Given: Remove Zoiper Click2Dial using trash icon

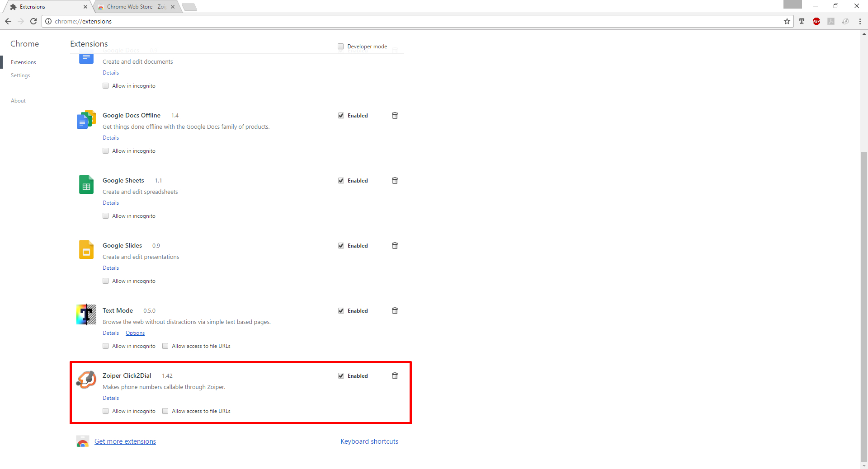Looking at the screenshot, I should [x=395, y=376].
